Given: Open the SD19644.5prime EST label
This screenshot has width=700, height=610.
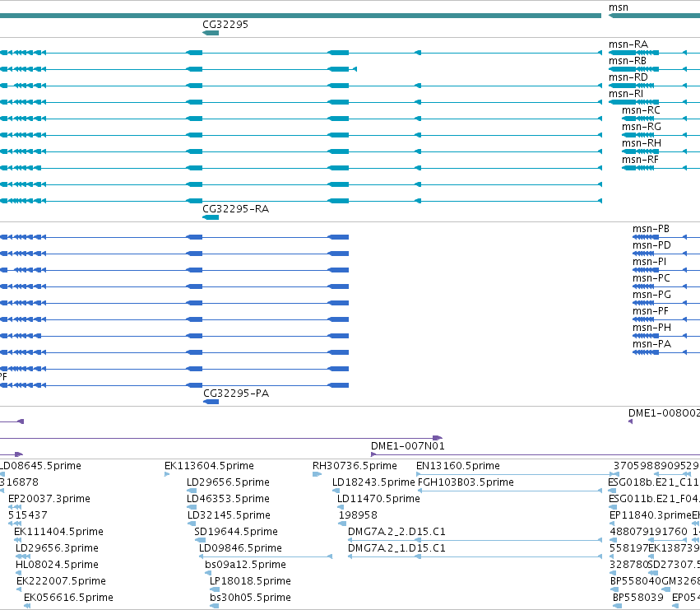Looking at the screenshot, I should click(x=236, y=532).
